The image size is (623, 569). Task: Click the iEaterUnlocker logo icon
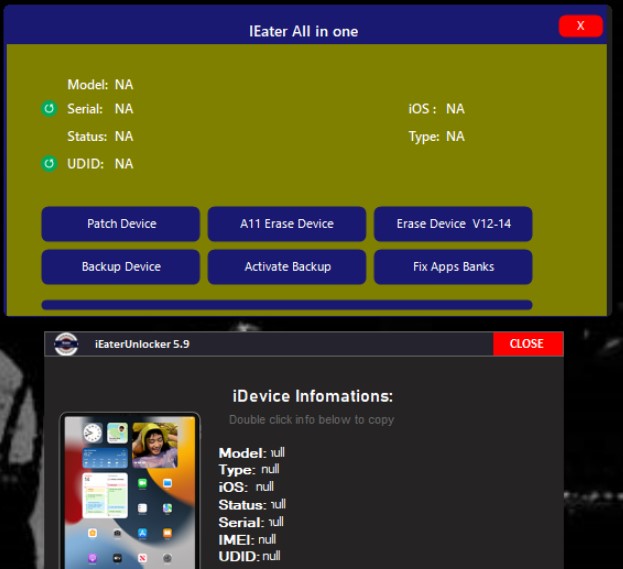[66, 344]
